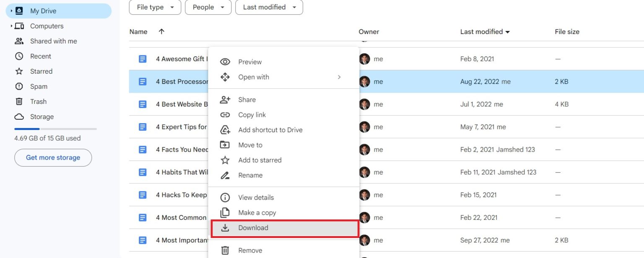The width and height of the screenshot is (644, 258).
Task: Open the Last modified filter dropdown
Action: pyautogui.click(x=269, y=7)
